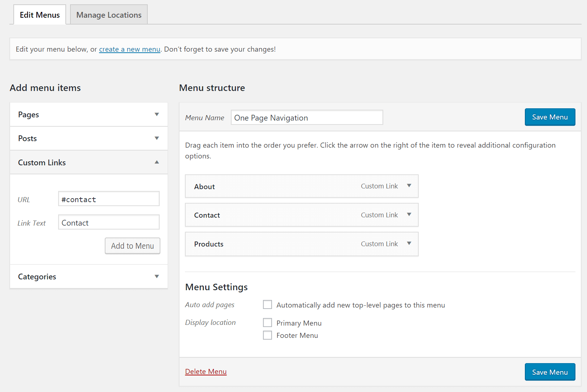Open configuration options for the Products item

409,244
